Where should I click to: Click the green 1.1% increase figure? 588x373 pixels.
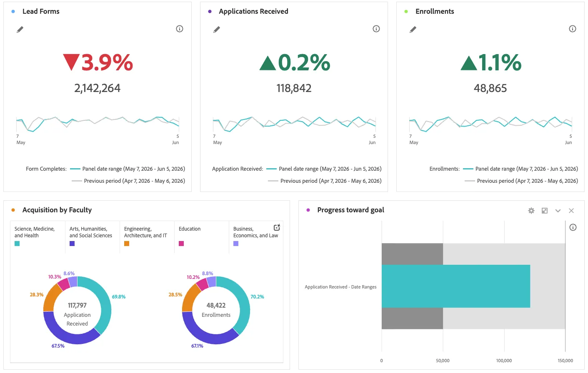click(491, 62)
